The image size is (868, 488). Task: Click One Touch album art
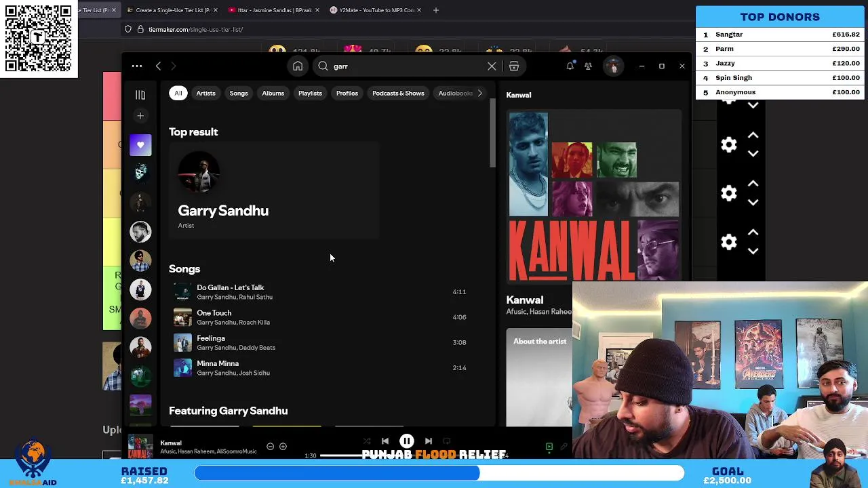point(182,317)
